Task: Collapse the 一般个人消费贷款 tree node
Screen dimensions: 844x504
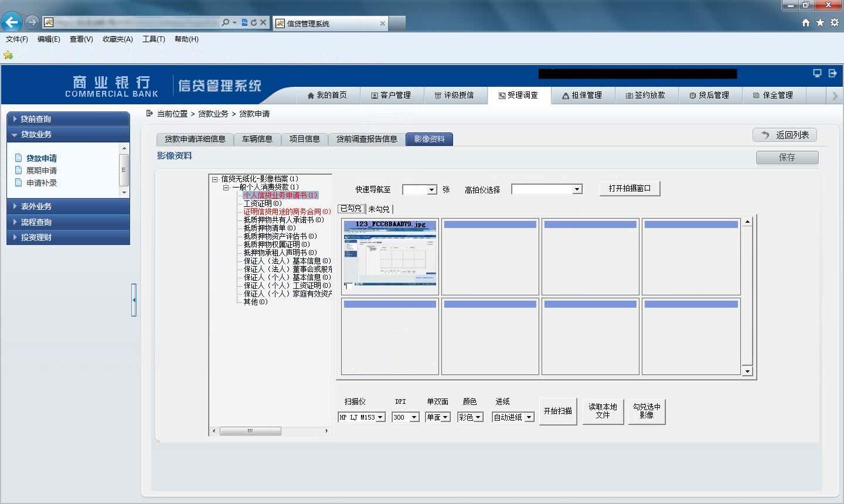Action: [226, 187]
